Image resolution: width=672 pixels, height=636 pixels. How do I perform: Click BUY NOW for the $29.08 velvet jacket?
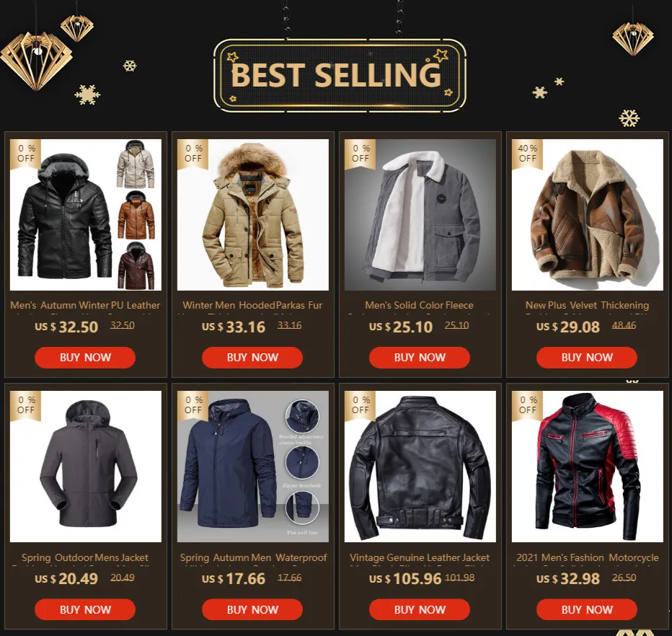[x=587, y=358]
